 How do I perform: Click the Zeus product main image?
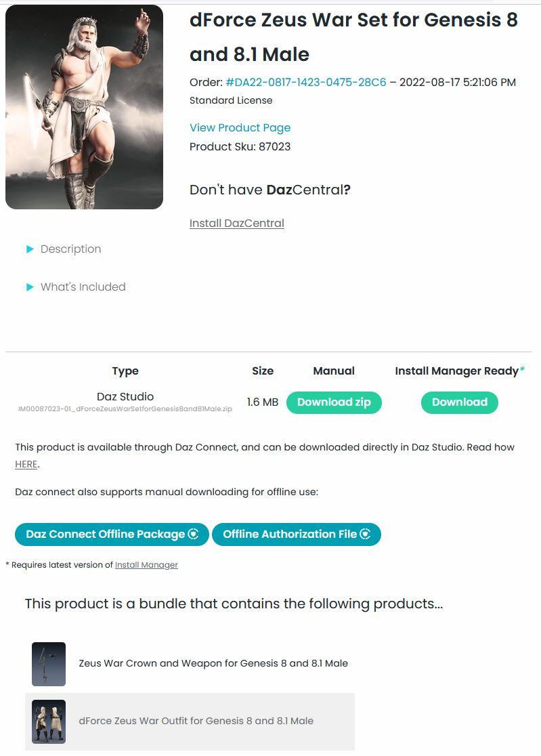(x=84, y=107)
